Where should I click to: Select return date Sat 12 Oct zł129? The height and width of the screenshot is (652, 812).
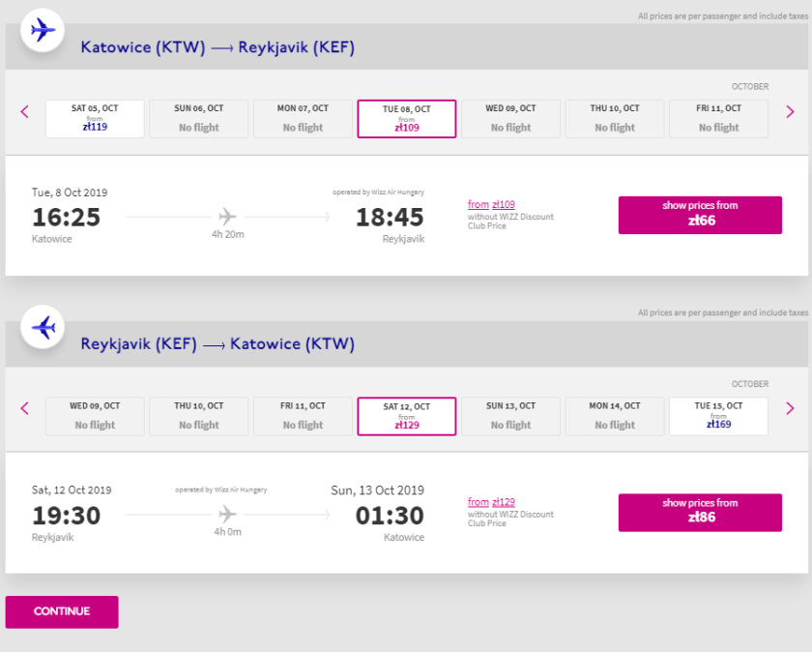[x=407, y=415]
